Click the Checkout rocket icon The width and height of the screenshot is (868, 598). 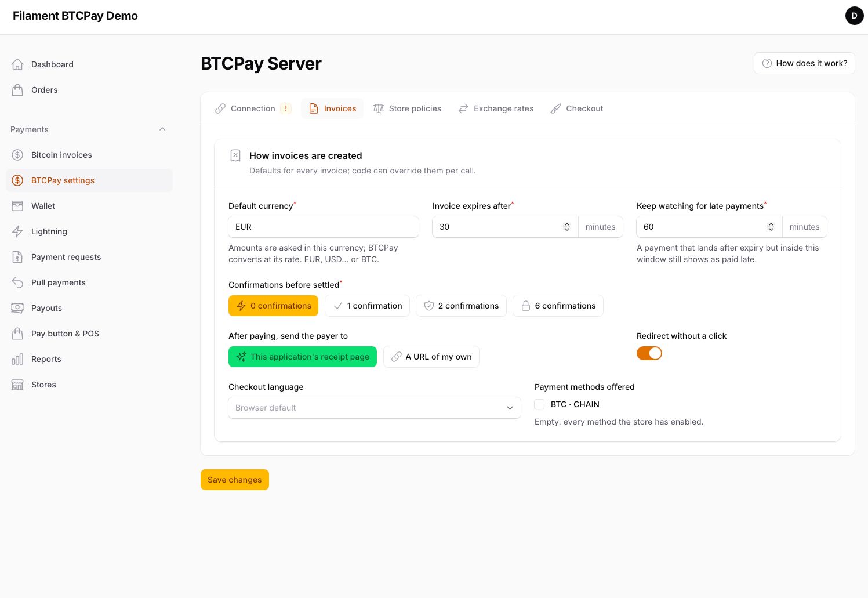tap(555, 108)
